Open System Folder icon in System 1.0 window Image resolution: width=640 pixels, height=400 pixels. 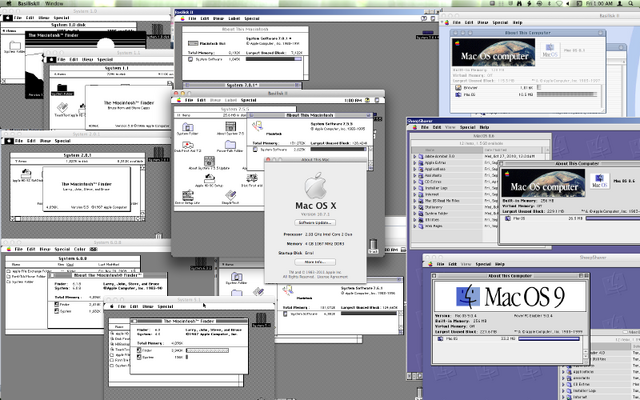15,45
